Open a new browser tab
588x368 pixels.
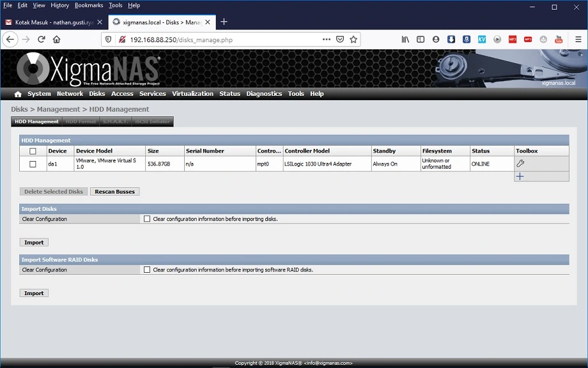tap(224, 22)
